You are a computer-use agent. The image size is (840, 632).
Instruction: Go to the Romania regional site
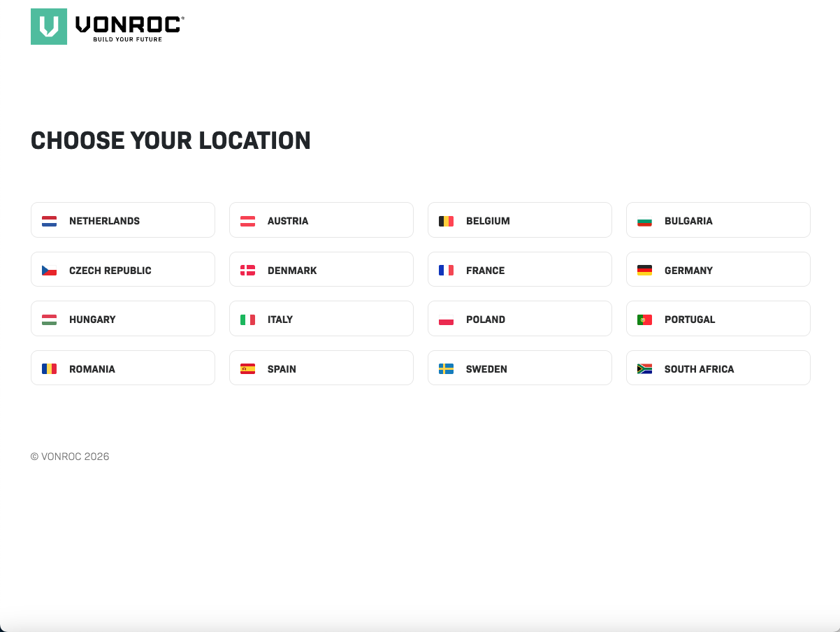[x=122, y=368]
